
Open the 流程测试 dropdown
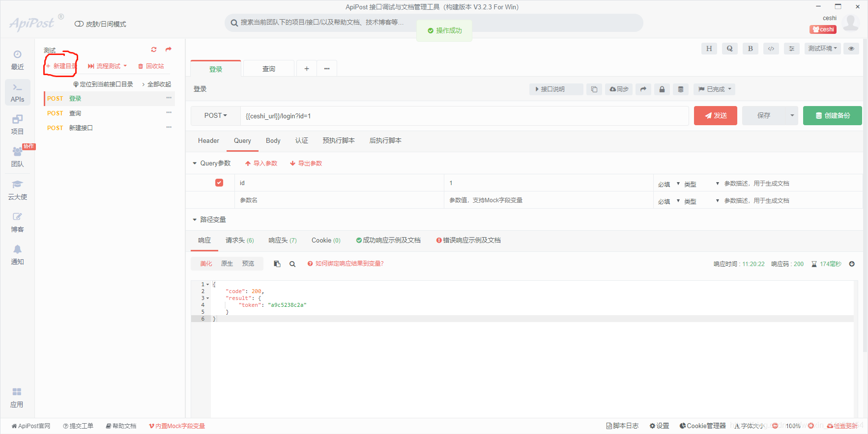click(107, 66)
